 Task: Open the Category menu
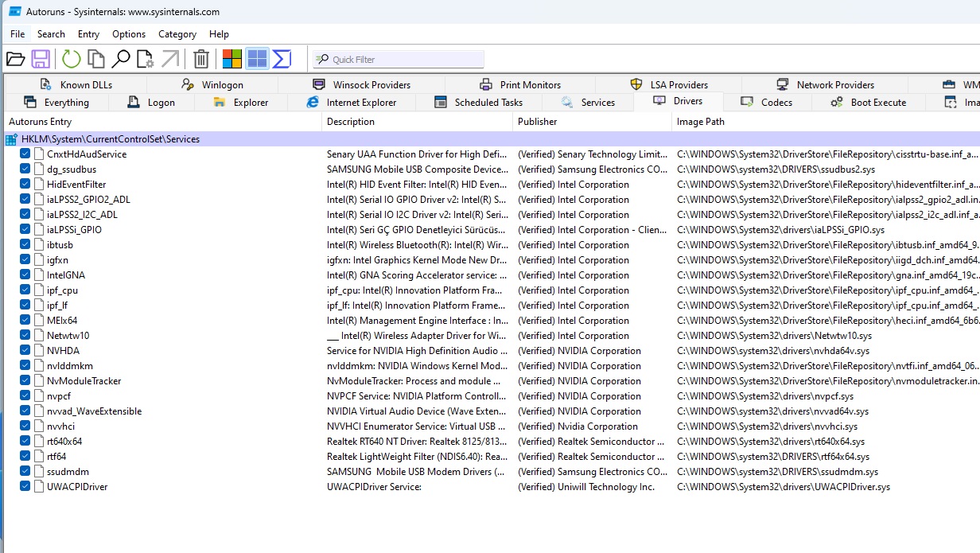177,34
